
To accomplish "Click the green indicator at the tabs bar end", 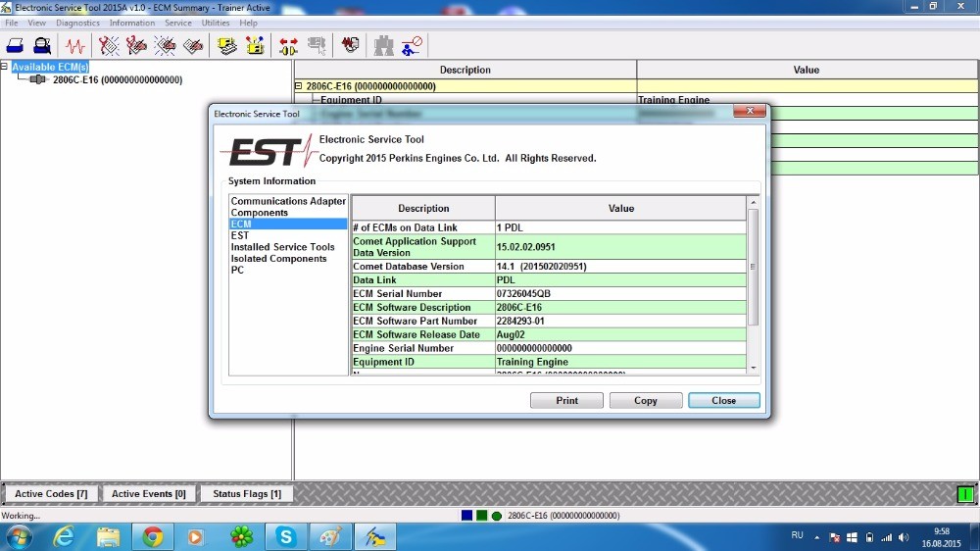I will (x=965, y=494).
